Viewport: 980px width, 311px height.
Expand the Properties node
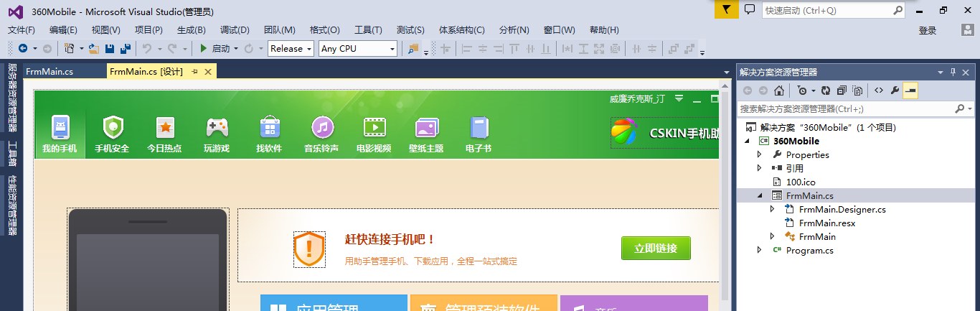[760, 154]
